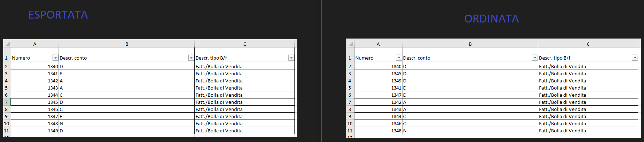
Task: Select column B header in ESPORTATA sheet
Action: click(127, 44)
